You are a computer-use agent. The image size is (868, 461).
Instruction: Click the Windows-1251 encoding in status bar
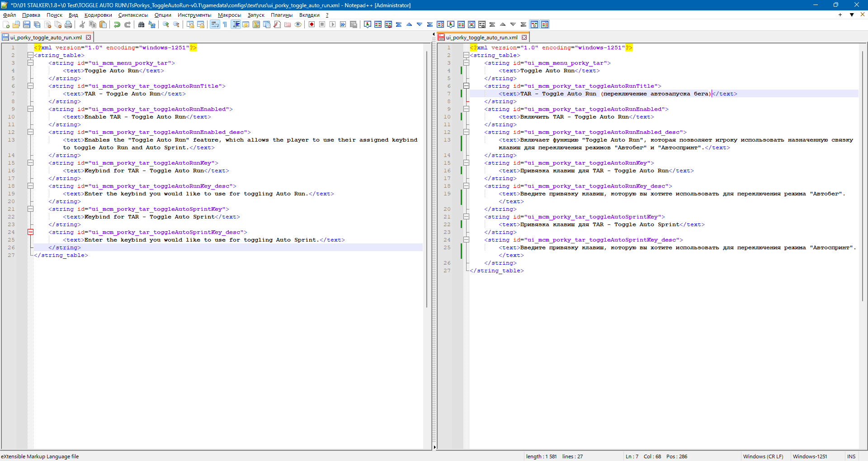[810, 456]
